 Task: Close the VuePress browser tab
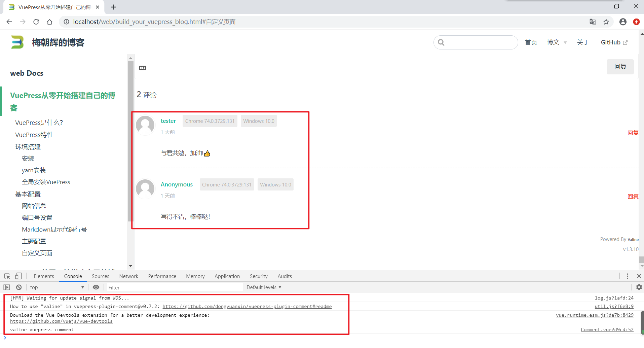[x=98, y=7]
